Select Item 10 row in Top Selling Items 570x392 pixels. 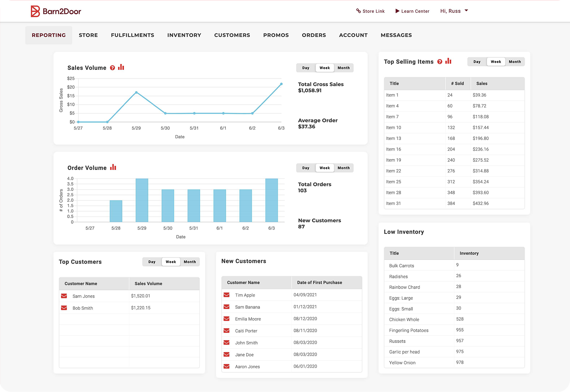[x=454, y=128]
